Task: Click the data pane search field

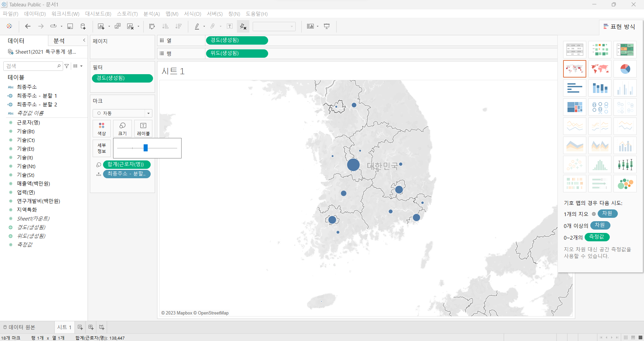Action: coord(33,66)
